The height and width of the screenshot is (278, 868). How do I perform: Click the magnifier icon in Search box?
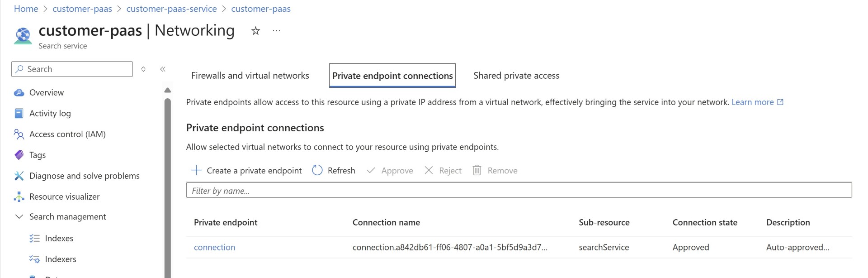(19, 69)
